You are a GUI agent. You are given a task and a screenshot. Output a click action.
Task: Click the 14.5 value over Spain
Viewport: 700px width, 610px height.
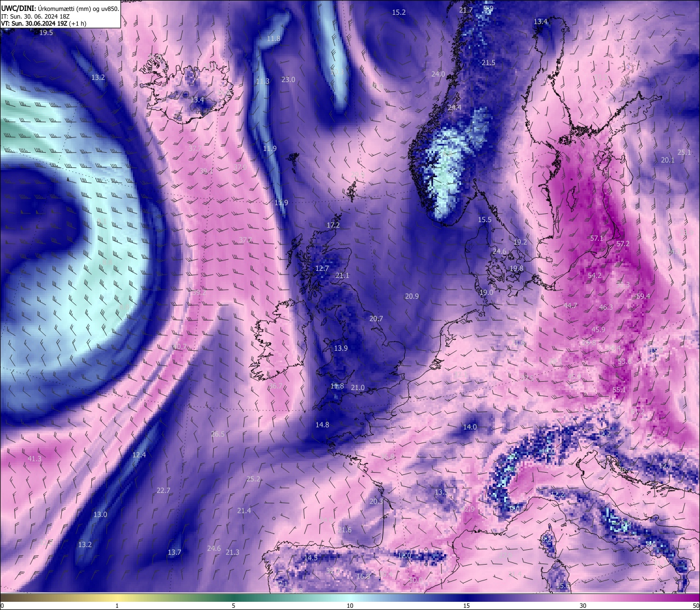(311, 557)
